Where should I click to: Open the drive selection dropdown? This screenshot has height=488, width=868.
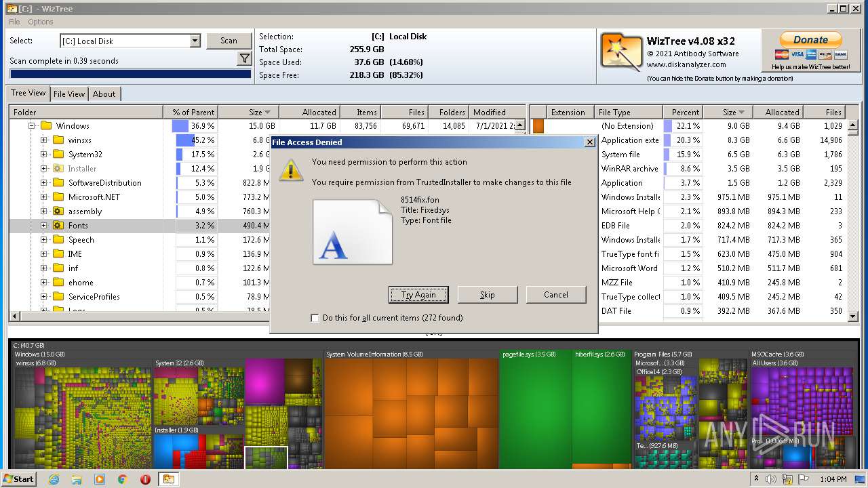195,41
